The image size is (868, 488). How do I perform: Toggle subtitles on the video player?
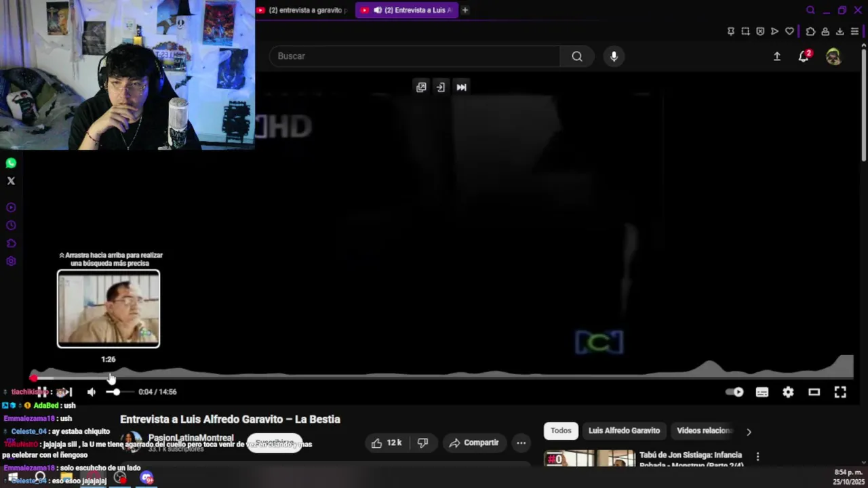pyautogui.click(x=762, y=392)
